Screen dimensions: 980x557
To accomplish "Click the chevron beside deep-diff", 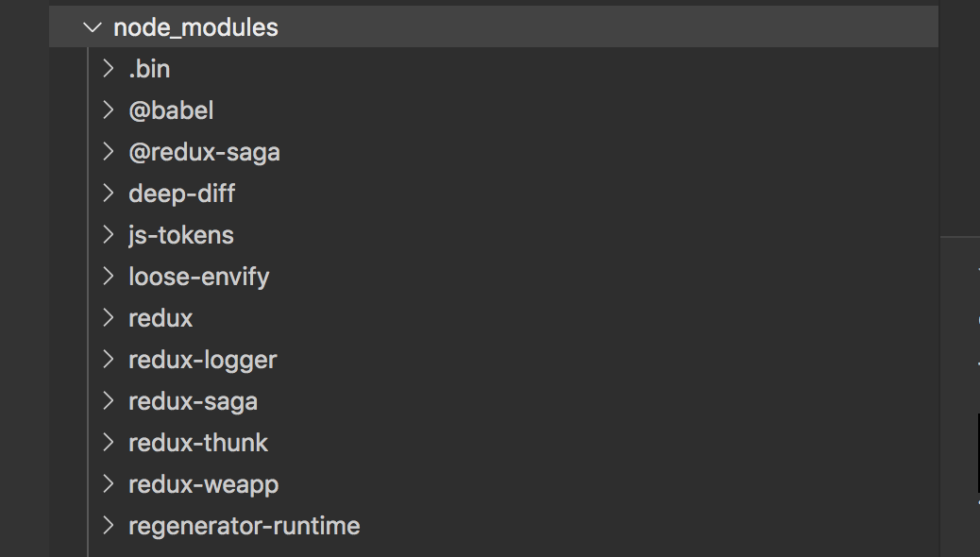I will [109, 194].
